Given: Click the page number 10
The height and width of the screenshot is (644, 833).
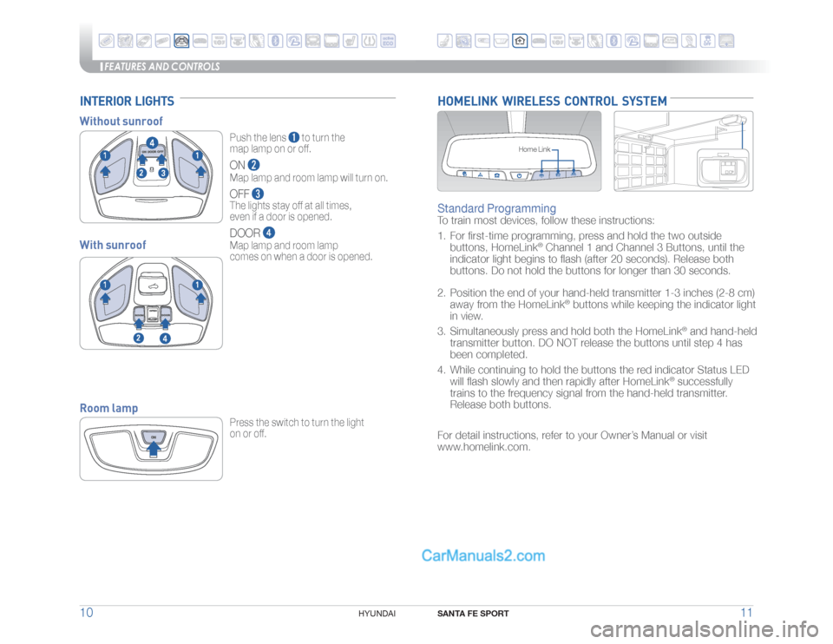Looking at the screenshot, I should (x=86, y=613).
